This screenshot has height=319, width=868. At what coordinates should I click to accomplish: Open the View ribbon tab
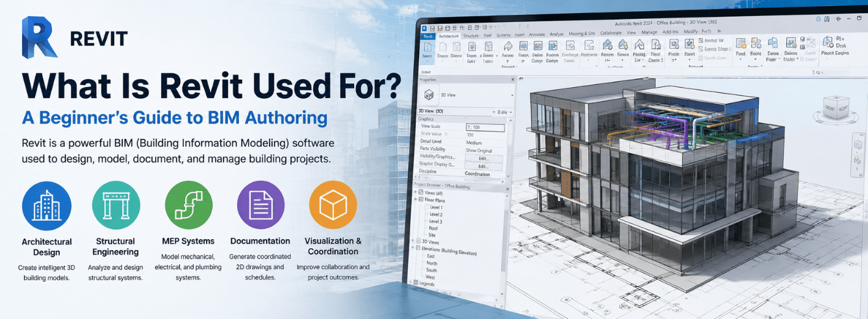[x=631, y=32]
